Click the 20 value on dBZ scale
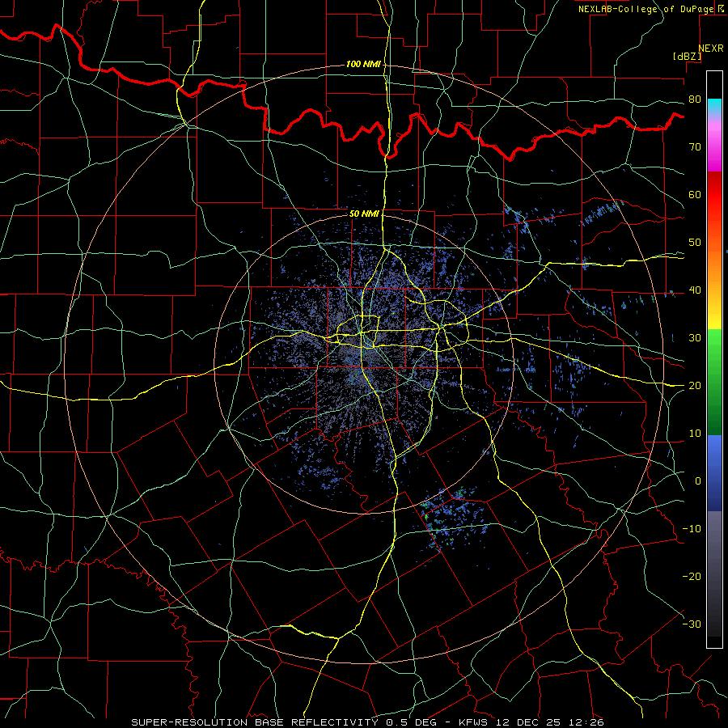Image resolution: width=728 pixels, height=728 pixels. pos(695,386)
